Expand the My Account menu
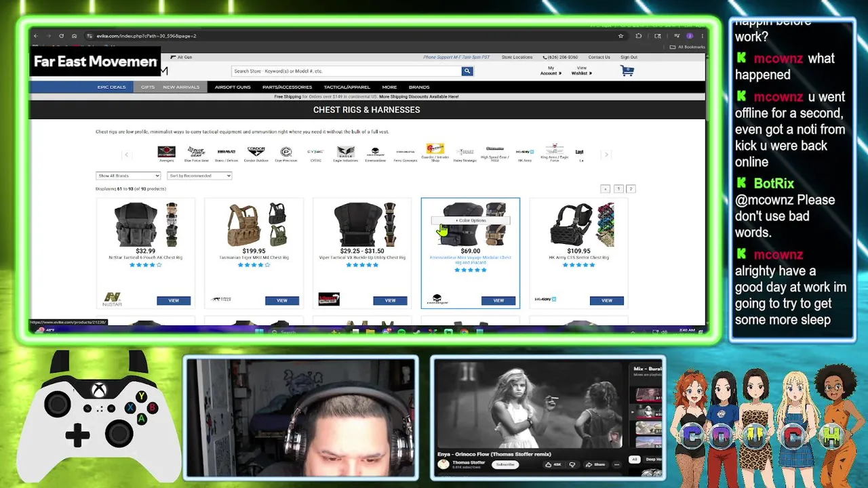Screen dimensions: 868x488 551,70
